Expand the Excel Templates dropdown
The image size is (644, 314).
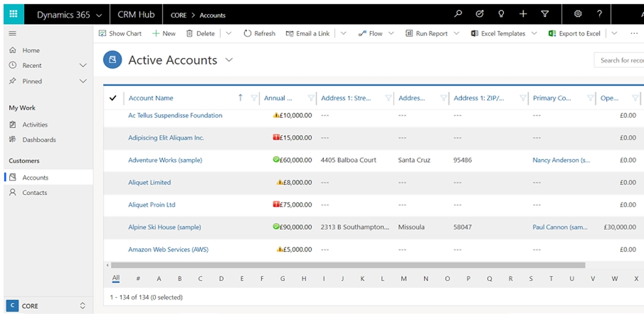click(x=534, y=34)
